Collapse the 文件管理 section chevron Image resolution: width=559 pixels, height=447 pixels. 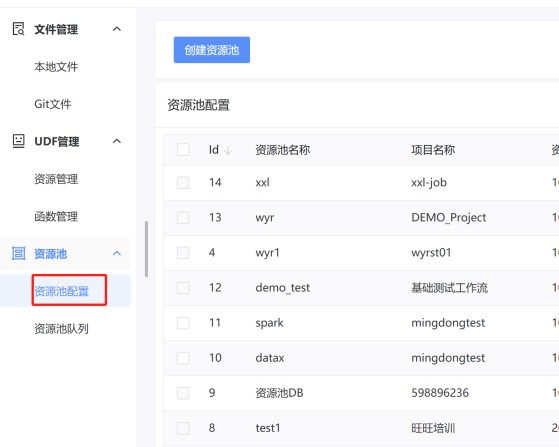pos(117,29)
